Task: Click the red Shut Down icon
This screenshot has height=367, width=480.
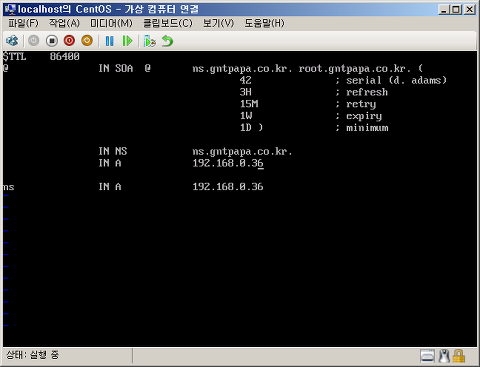Action: pos(69,41)
